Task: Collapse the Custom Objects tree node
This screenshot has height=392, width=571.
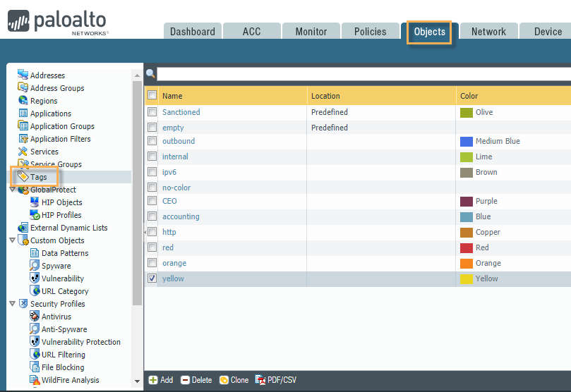Action: pyautogui.click(x=13, y=240)
